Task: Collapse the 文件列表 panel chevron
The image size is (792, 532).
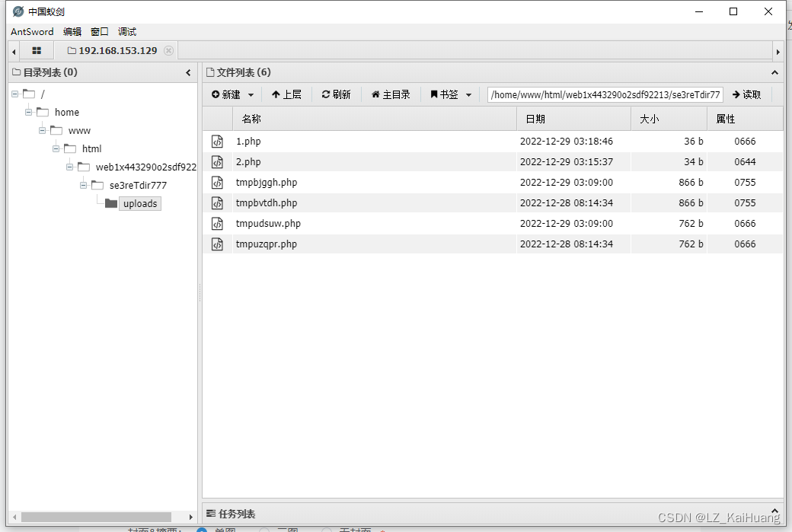Action: (x=774, y=72)
